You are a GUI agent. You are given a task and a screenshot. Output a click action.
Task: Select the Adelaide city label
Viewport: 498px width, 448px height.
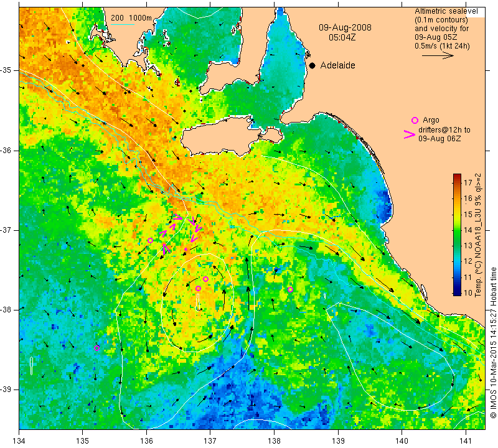pos(337,65)
